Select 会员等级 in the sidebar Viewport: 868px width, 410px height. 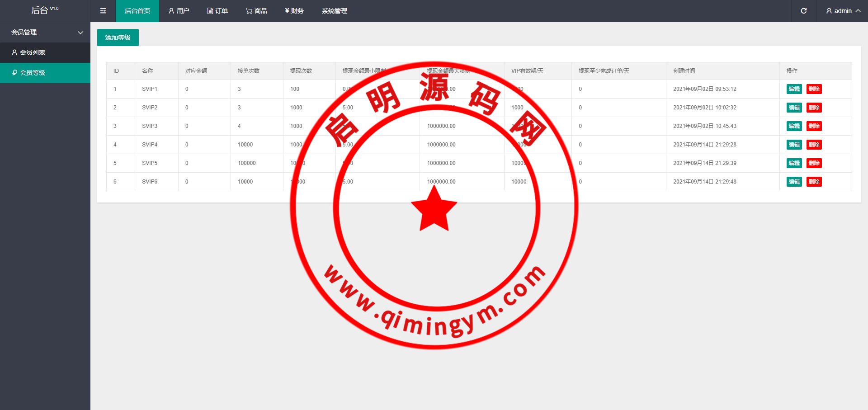(x=33, y=73)
